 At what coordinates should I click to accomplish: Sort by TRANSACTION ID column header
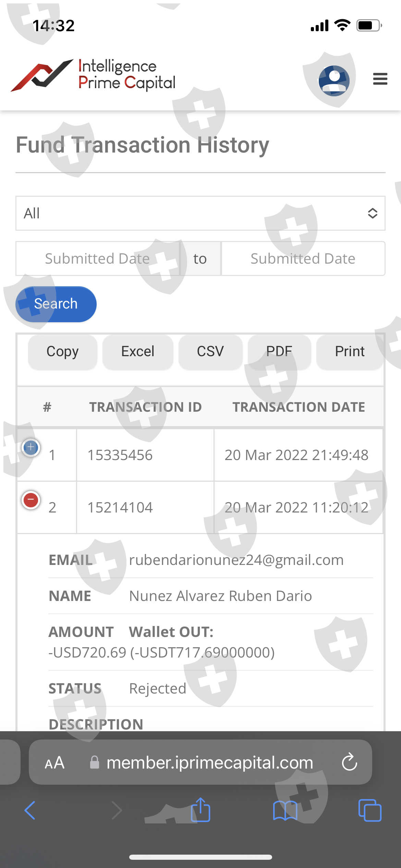145,407
